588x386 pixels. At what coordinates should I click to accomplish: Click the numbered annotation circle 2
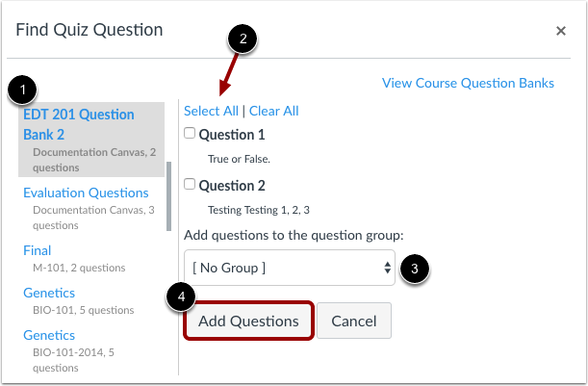[243, 39]
